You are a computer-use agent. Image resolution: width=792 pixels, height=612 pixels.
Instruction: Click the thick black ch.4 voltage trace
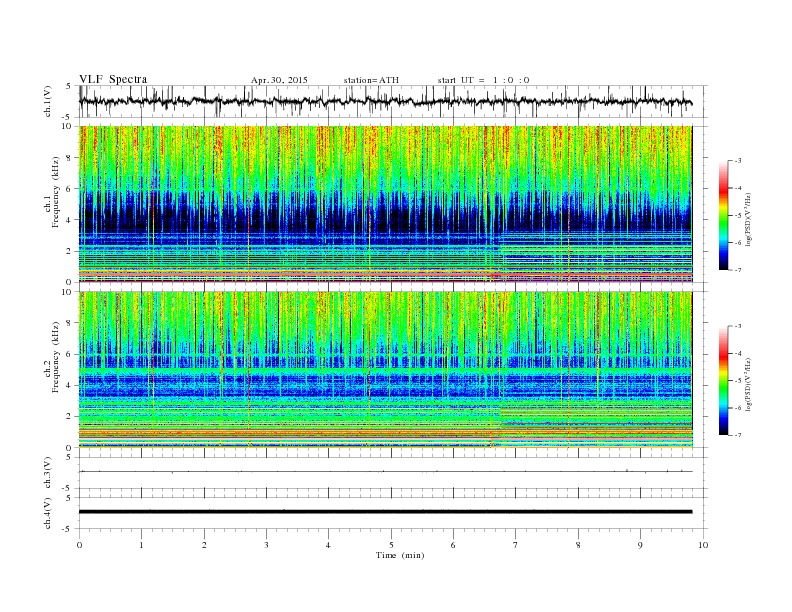(385, 512)
